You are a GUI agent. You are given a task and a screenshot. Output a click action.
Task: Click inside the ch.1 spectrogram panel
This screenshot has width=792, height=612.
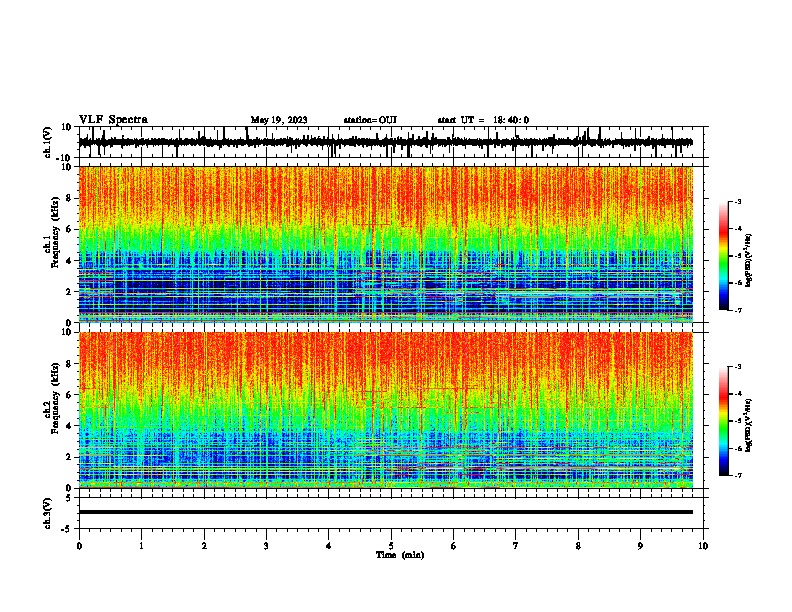point(385,244)
